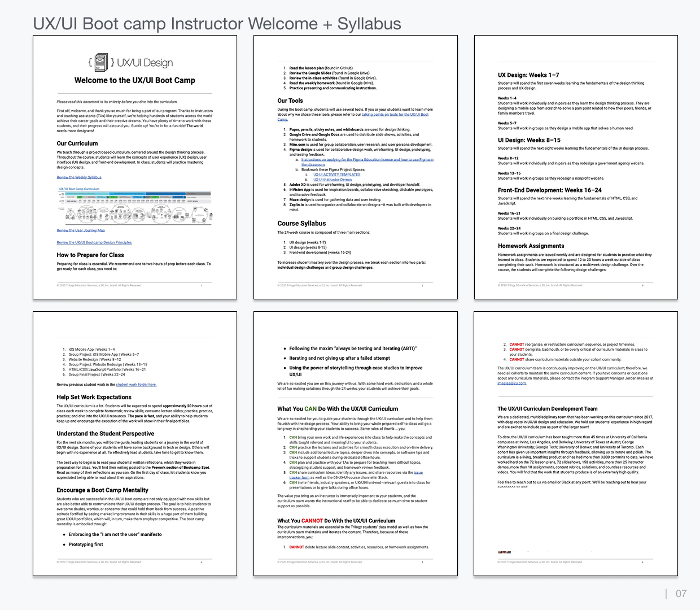The width and height of the screenshot is (700, 610).
Task: Click the Course Syllabus heading
Action: coord(301,224)
